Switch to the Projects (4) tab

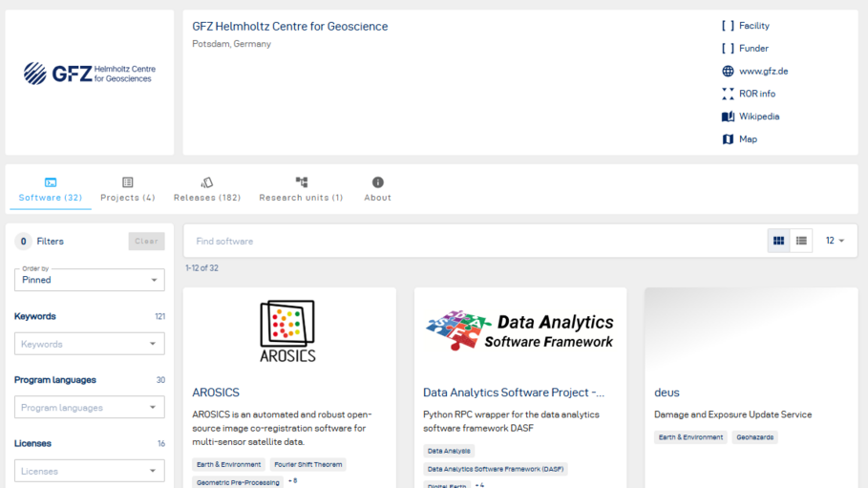pos(128,190)
